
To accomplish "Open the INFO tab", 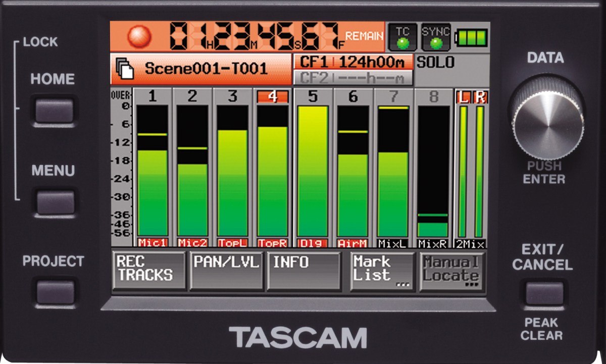I will click(x=304, y=271).
